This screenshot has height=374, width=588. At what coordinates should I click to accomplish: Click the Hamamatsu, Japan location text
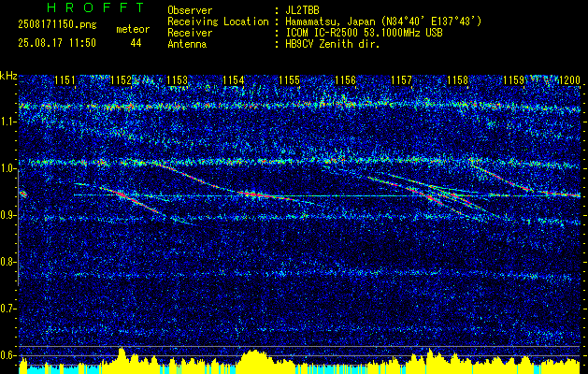(383, 22)
